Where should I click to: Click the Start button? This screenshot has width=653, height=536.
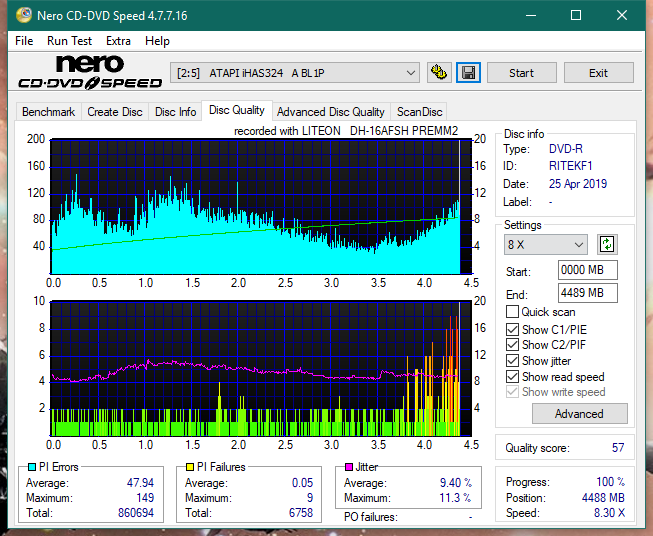pyautogui.click(x=521, y=73)
